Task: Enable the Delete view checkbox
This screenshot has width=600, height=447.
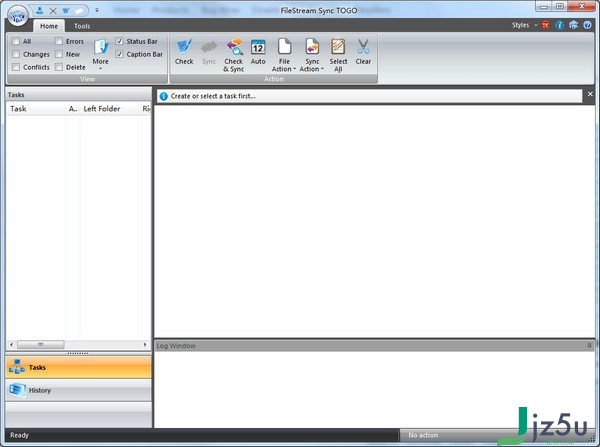Action: click(59, 67)
